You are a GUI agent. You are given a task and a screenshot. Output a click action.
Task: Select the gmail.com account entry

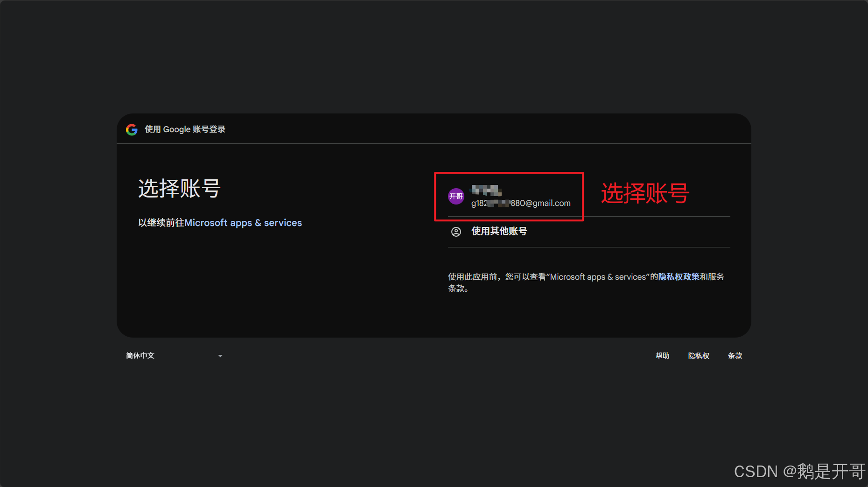[589, 197]
